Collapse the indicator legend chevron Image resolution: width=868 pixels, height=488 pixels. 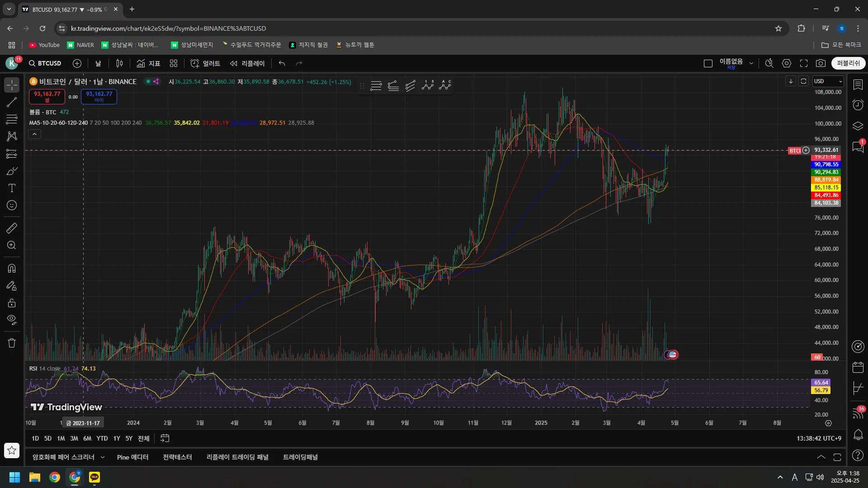pos(34,134)
